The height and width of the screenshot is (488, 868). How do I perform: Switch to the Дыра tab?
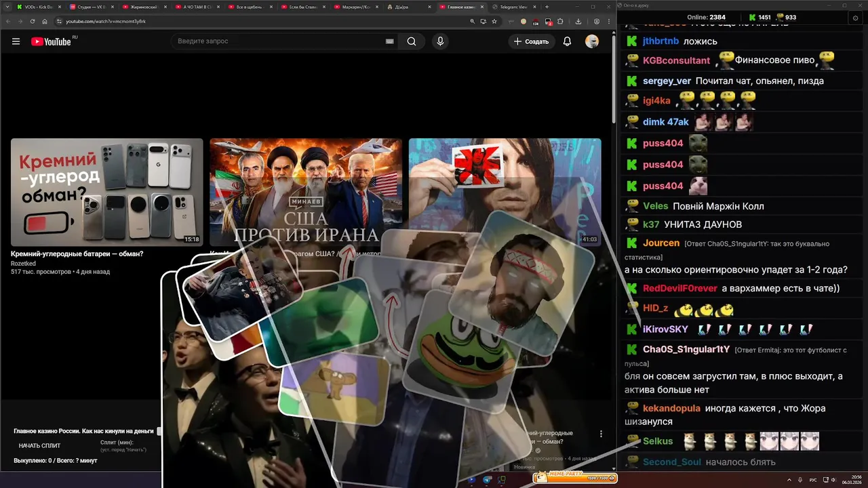[408, 7]
